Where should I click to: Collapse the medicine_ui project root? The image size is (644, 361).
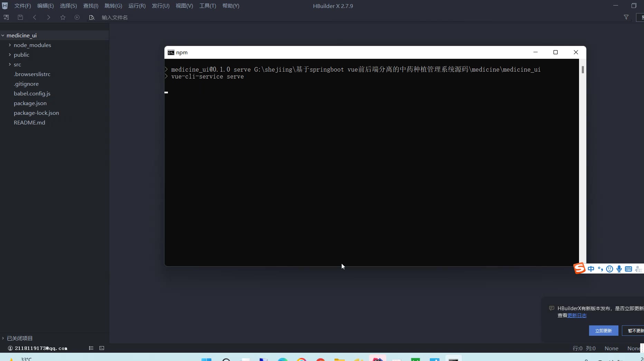pyautogui.click(x=3, y=35)
